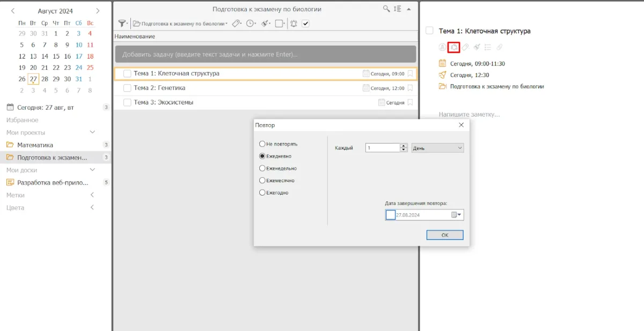Screen dimensions: 644x331
Task: Click OK in the Повтор dialog
Action: click(444, 235)
